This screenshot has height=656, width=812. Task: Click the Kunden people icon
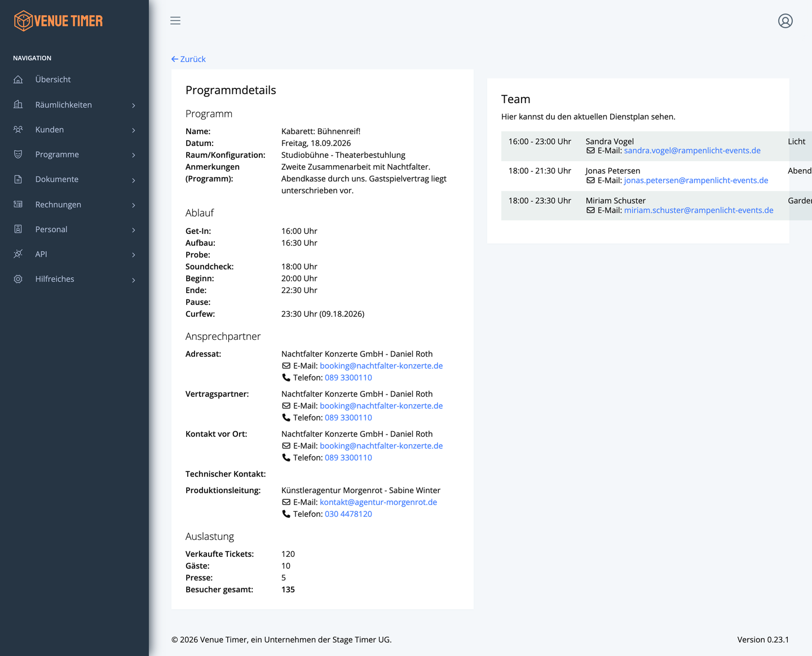pyautogui.click(x=18, y=130)
